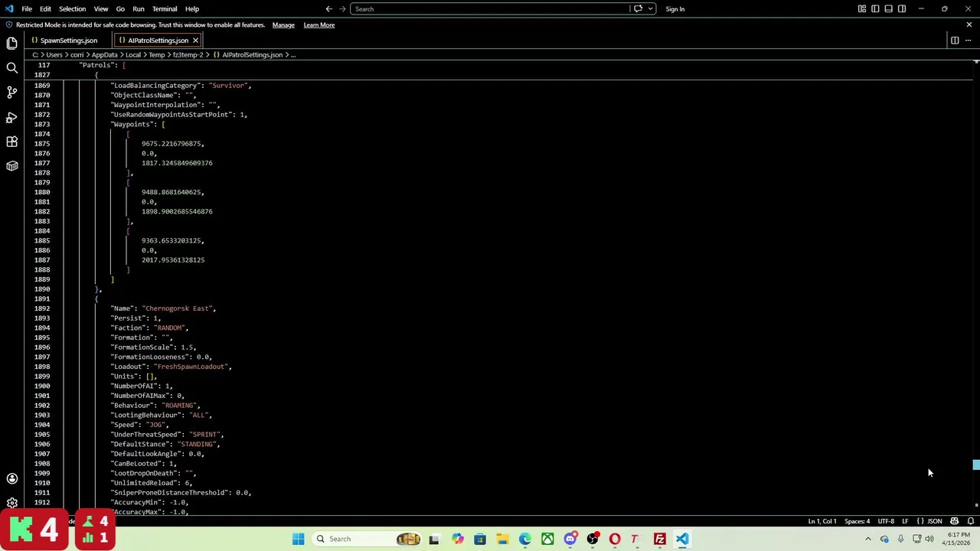Split the editor to the right
The height and width of the screenshot is (551, 980).
click(x=955, y=40)
